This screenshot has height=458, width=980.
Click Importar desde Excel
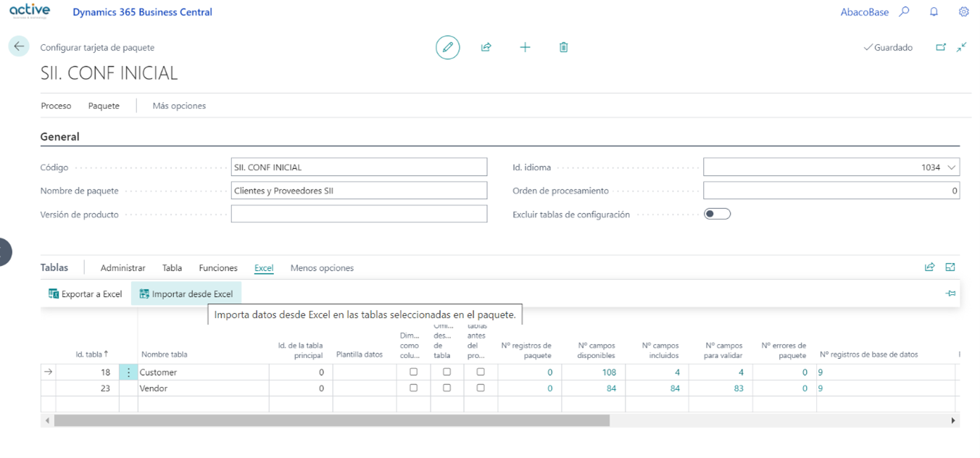[186, 294]
